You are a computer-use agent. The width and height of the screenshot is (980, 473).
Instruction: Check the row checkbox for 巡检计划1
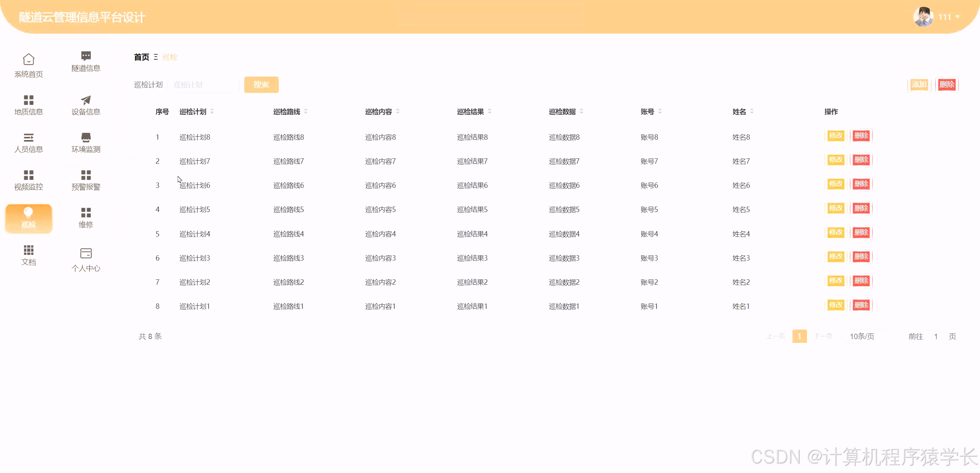tap(135, 306)
